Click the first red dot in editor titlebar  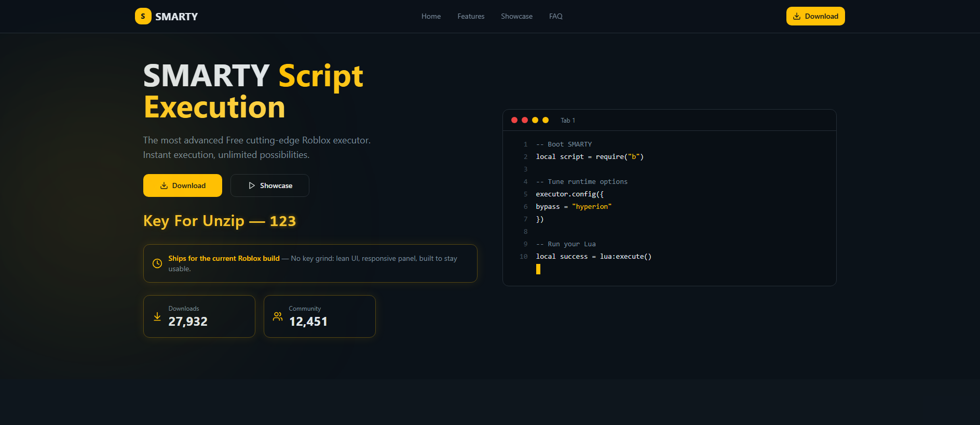click(514, 120)
